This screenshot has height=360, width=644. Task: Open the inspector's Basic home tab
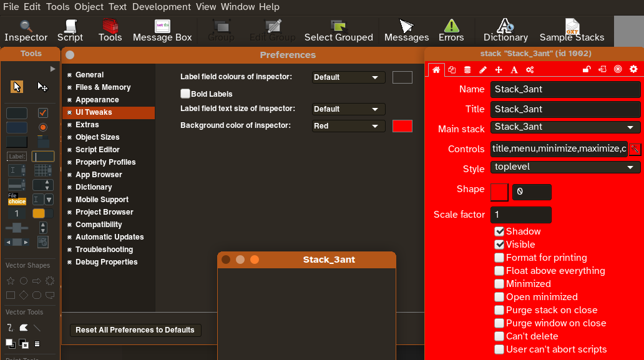(x=436, y=70)
